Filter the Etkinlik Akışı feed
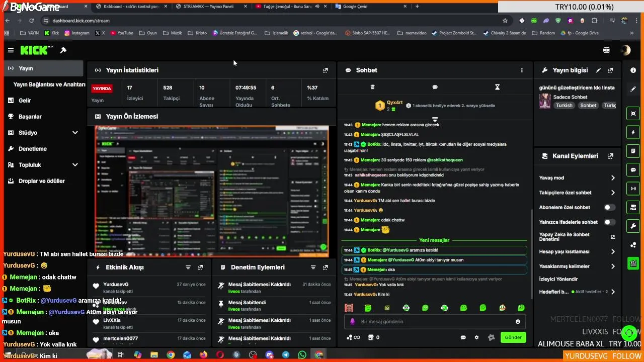 [188, 267]
